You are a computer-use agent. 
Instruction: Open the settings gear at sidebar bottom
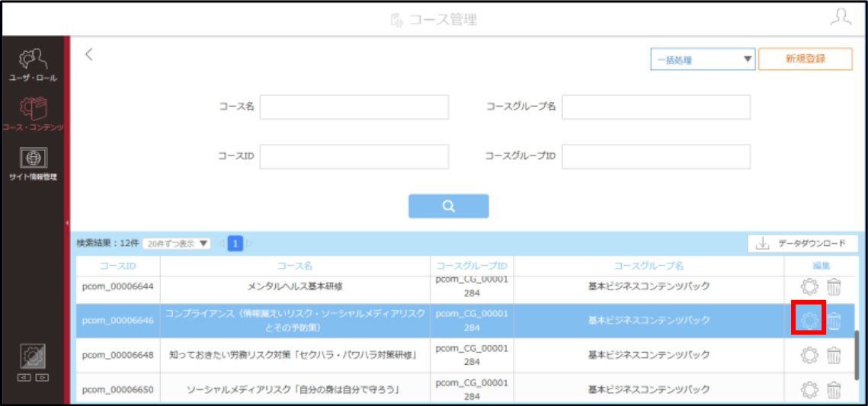pyautogui.click(x=33, y=356)
